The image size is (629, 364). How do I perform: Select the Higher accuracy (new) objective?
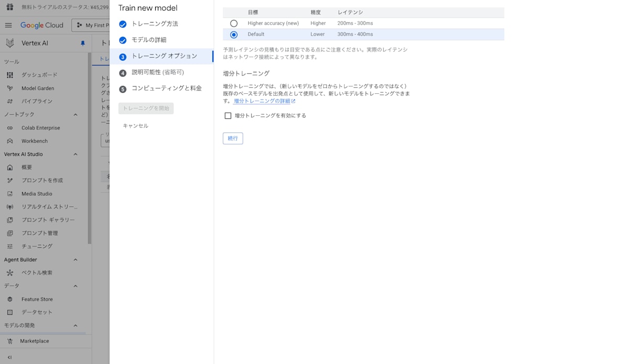point(234,23)
